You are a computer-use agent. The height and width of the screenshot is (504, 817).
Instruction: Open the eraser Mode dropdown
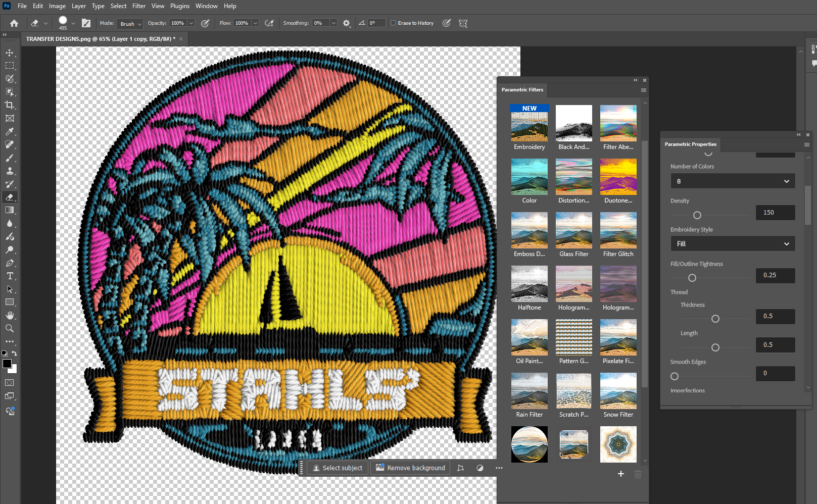click(130, 24)
